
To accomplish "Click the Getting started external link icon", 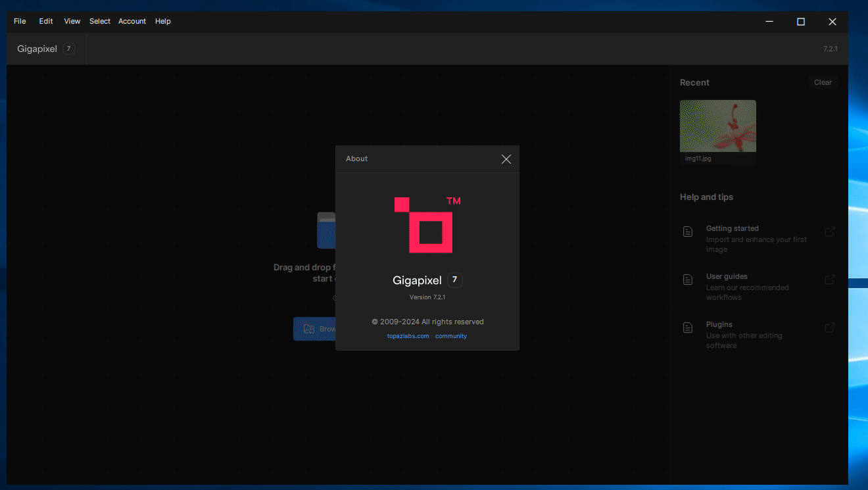I will click(x=830, y=232).
